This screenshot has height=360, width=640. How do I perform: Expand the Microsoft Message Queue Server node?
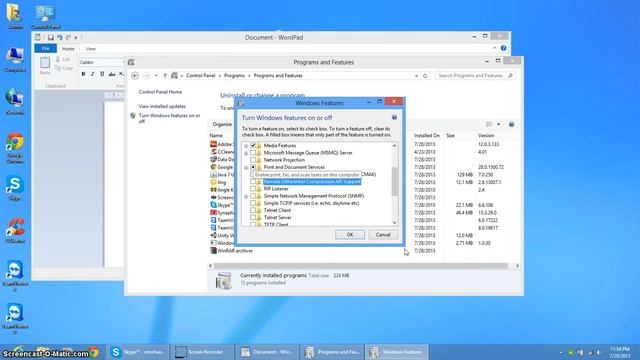click(246, 153)
